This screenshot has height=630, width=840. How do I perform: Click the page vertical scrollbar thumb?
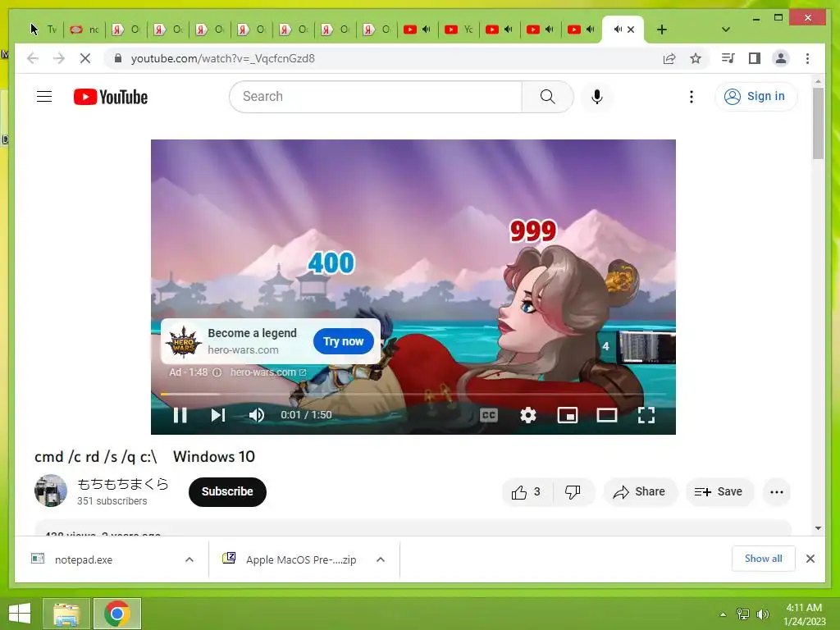coord(818,123)
